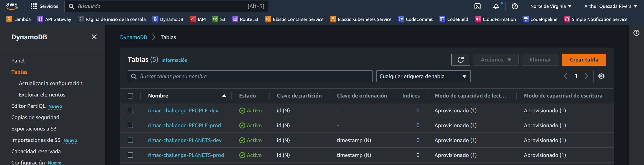Go to previous page of tables
Image resolution: width=644 pixels, height=165 pixels.
(x=565, y=76)
